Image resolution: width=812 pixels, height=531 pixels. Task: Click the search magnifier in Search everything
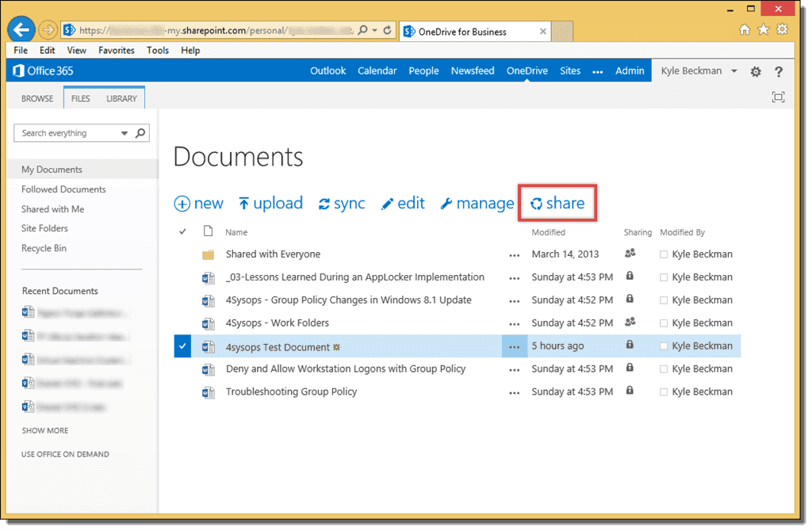140,133
